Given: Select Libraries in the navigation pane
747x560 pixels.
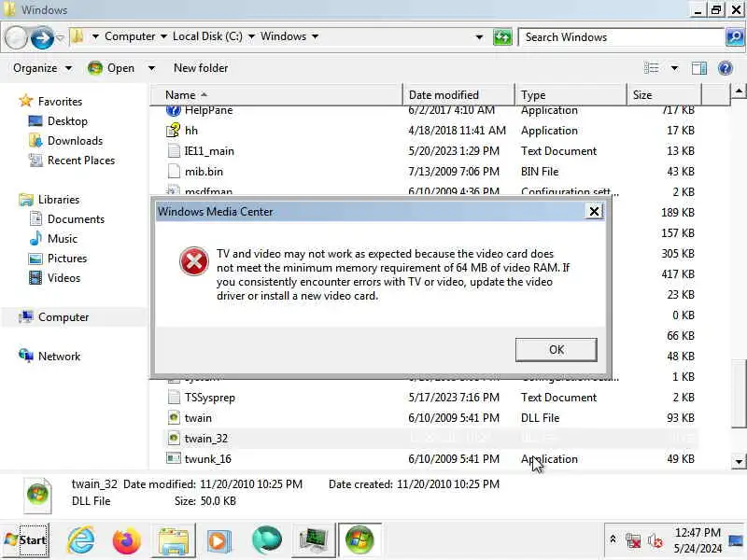Looking at the screenshot, I should tap(59, 200).
